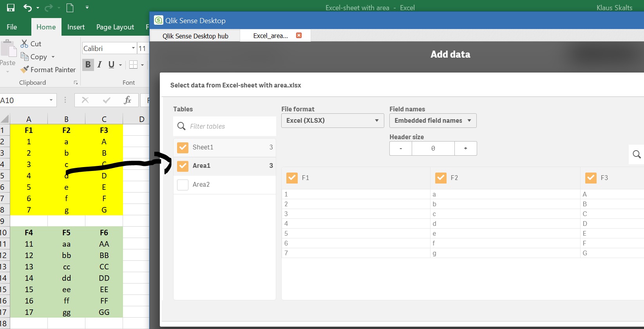Screen dimensions: 644x329
Task: Uncheck the Sheet1 table checkbox
Action: pyautogui.click(x=183, y=147)
